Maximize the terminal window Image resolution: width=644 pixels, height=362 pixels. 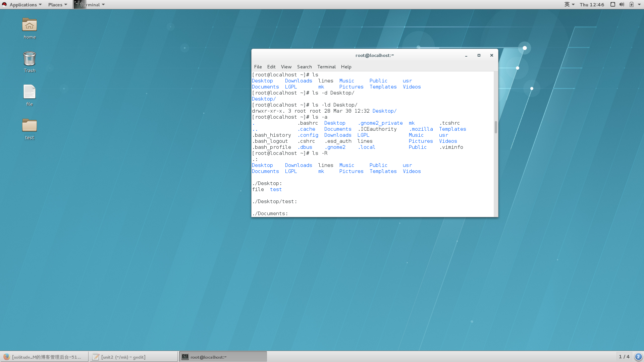479,56
